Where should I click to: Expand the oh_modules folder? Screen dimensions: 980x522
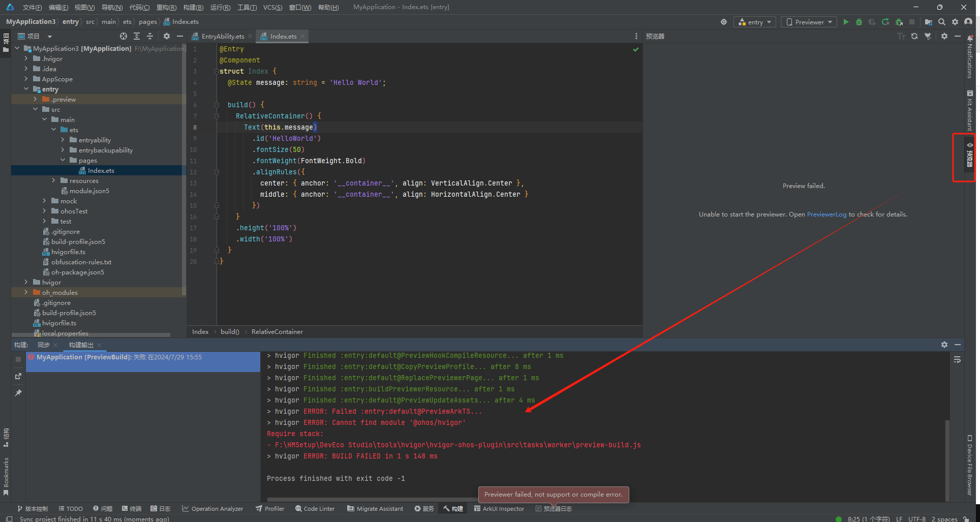coord(26,292)
